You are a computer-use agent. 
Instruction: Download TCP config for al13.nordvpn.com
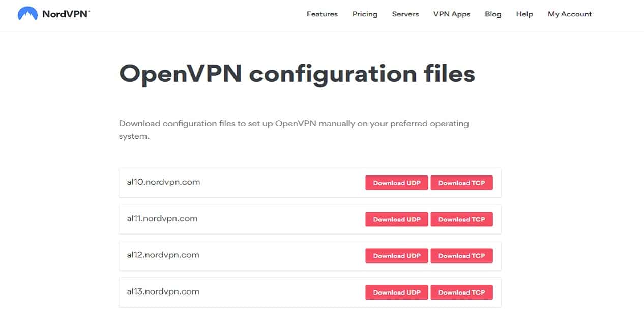click(462, 292)
